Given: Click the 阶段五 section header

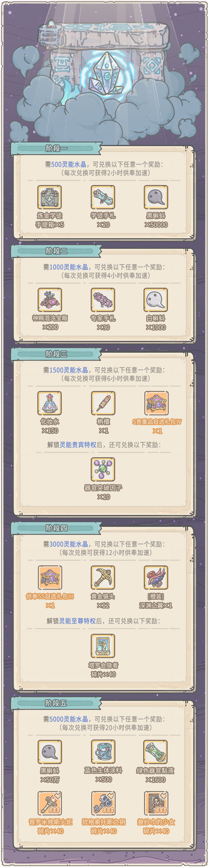Looking at the screenshot, I should (x=56, y=703).
